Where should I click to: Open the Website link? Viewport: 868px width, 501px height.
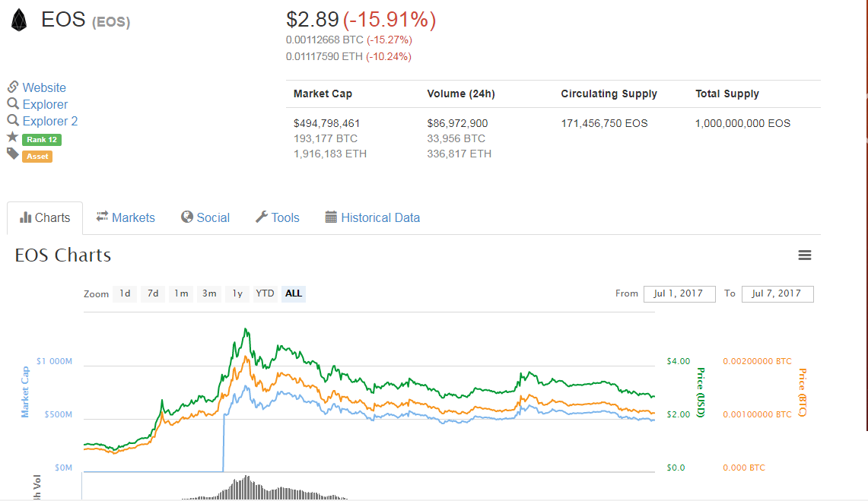tap(44, 87)
